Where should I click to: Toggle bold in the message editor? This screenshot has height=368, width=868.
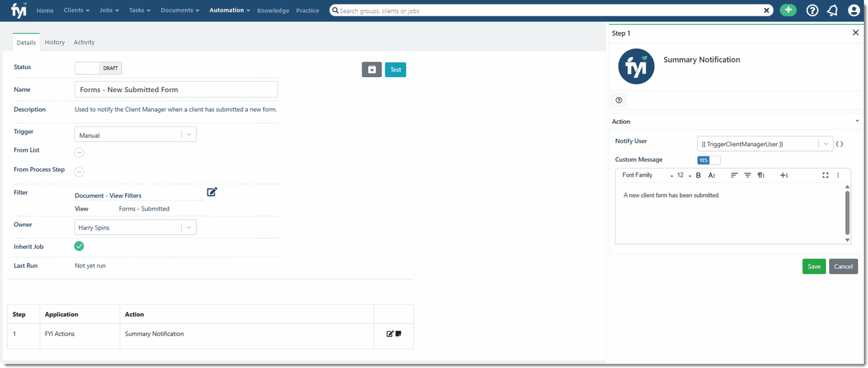[x=698, y=176]
